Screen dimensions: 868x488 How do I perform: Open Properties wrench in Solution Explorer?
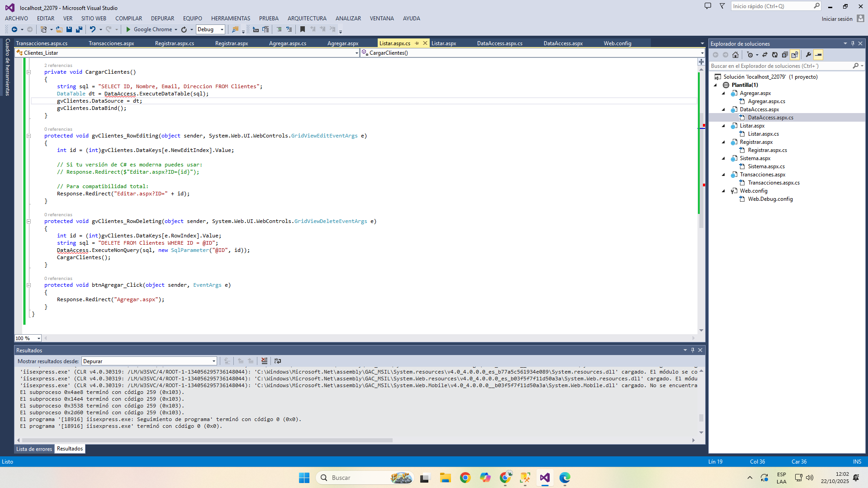(x=808, y=55)
